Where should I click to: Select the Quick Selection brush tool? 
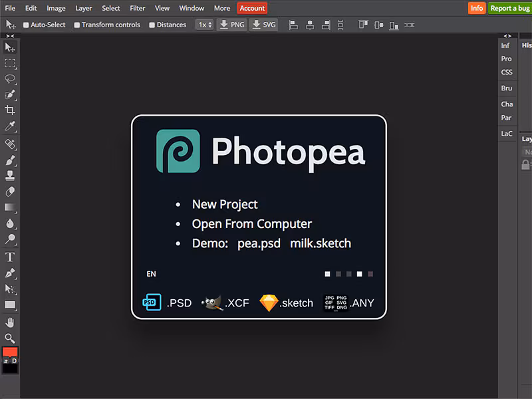click(x=10, y=94)
